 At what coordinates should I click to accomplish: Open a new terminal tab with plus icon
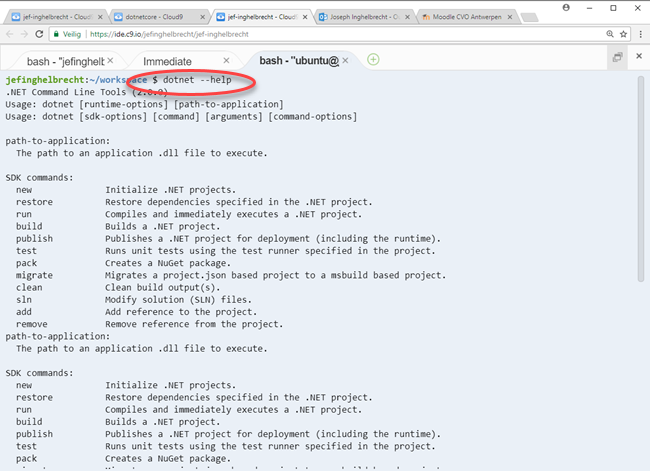[x=373, y=60]
